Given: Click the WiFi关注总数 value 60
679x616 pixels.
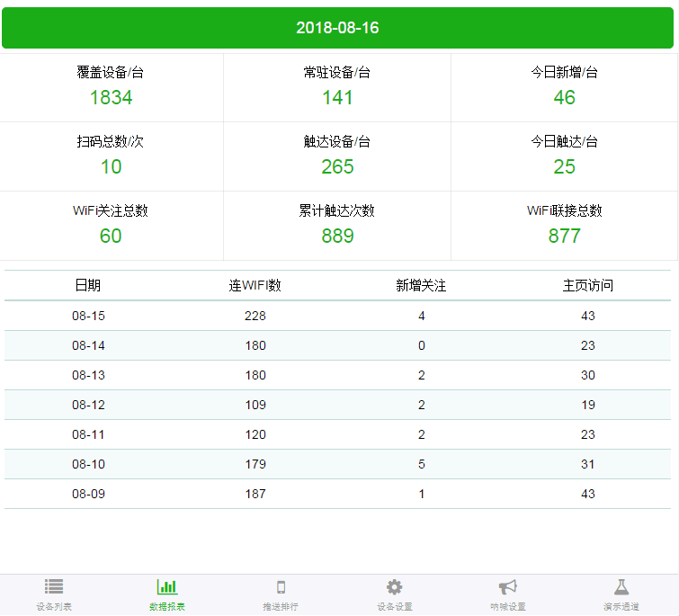Looking at the screenshot, I should pos(111,236).
